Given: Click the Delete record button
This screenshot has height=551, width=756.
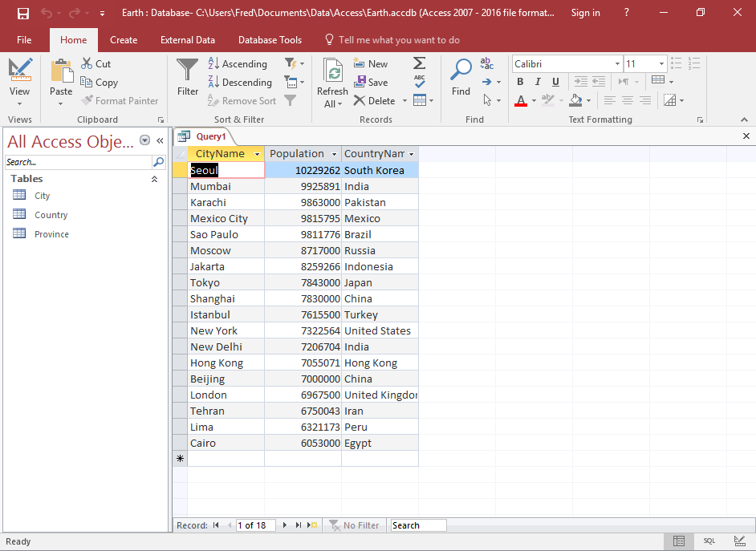Looking at the screenshot, I should [x=375, y=101].
